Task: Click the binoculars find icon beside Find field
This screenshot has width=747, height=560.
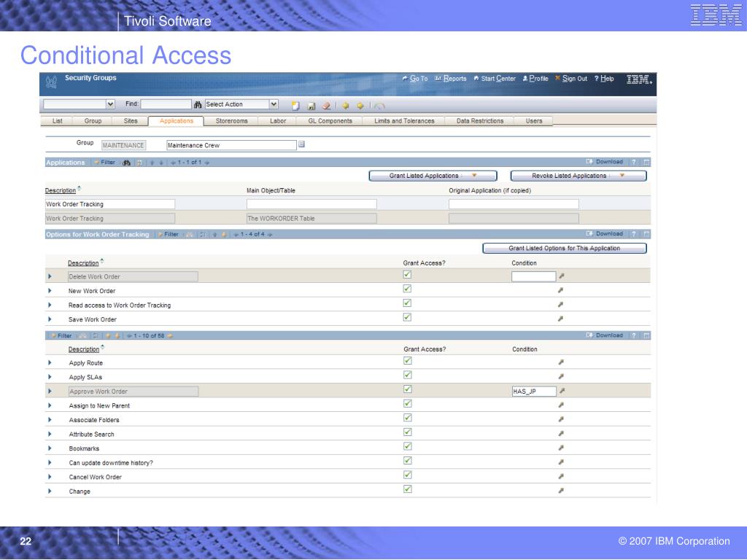Action: [198, 104]
